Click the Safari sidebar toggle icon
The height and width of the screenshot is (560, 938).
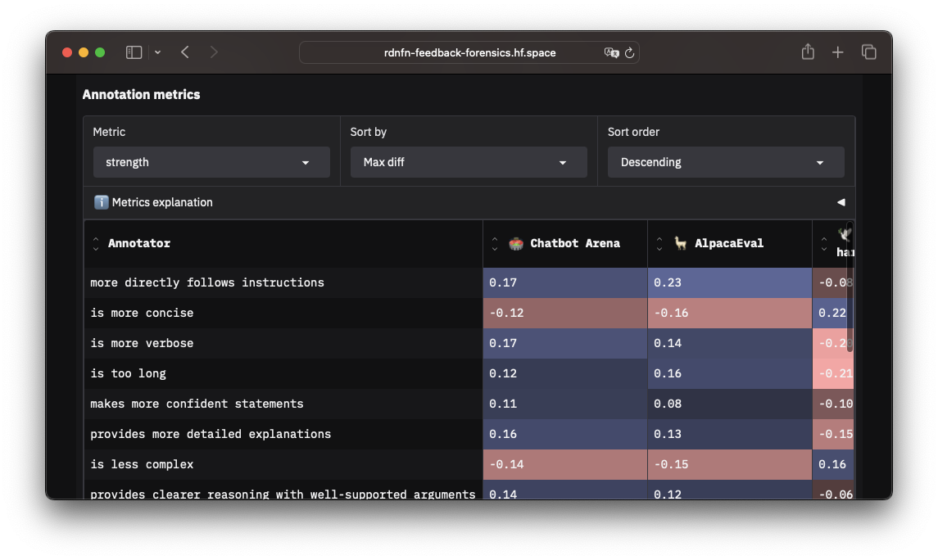click(x=134, y=52)
